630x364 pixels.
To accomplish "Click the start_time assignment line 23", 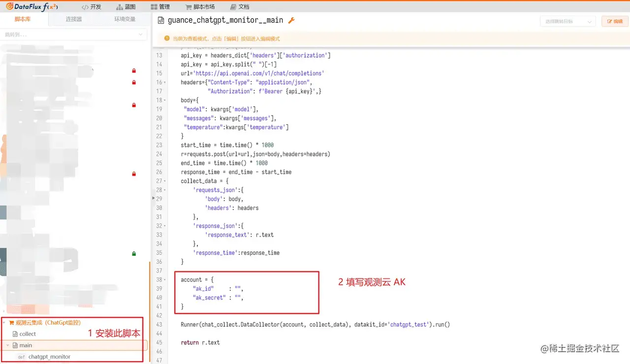I will point(227,145).
